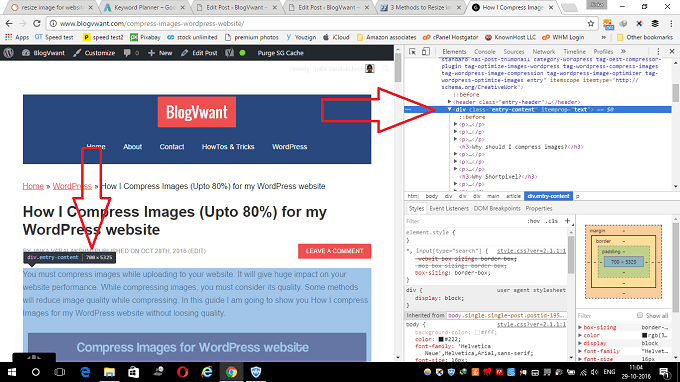Focus the Styles Filter field
The height and width of the screenshot is (382, 680).
click(464, 221)
